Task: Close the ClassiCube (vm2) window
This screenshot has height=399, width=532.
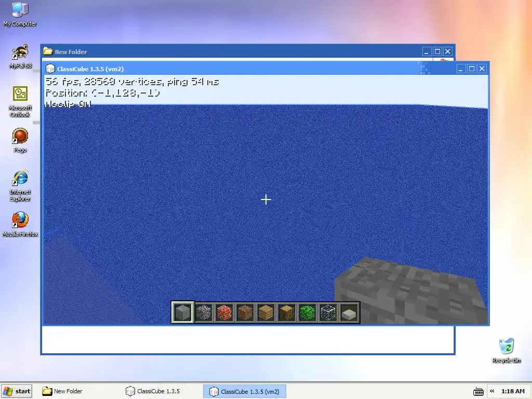Action: 482,69
